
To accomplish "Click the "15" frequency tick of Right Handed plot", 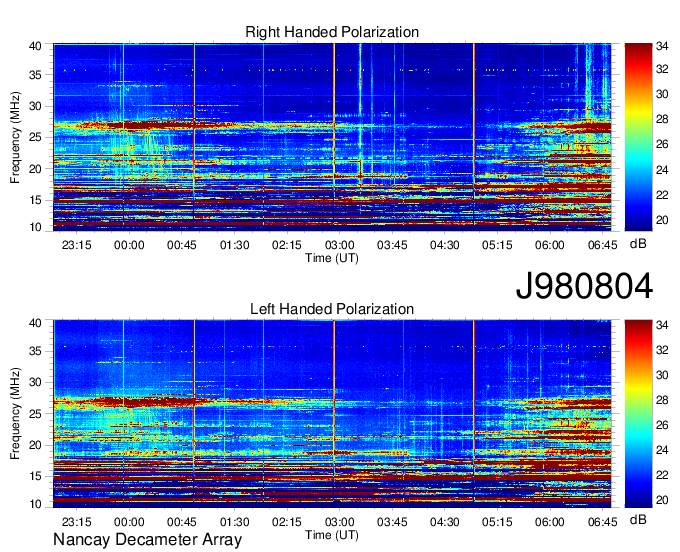I will tap(36, 200).
